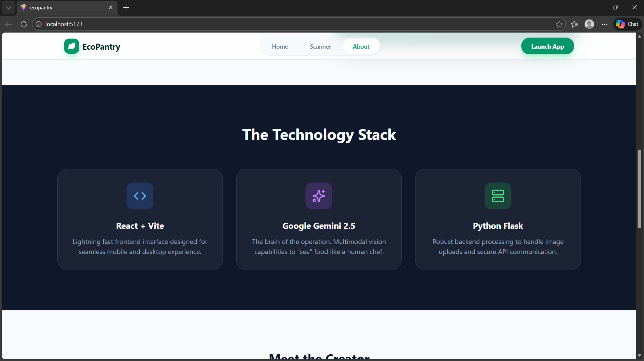644x361 pixels.
Task: Click the Python Flask server icon
Action: [498, 196]
